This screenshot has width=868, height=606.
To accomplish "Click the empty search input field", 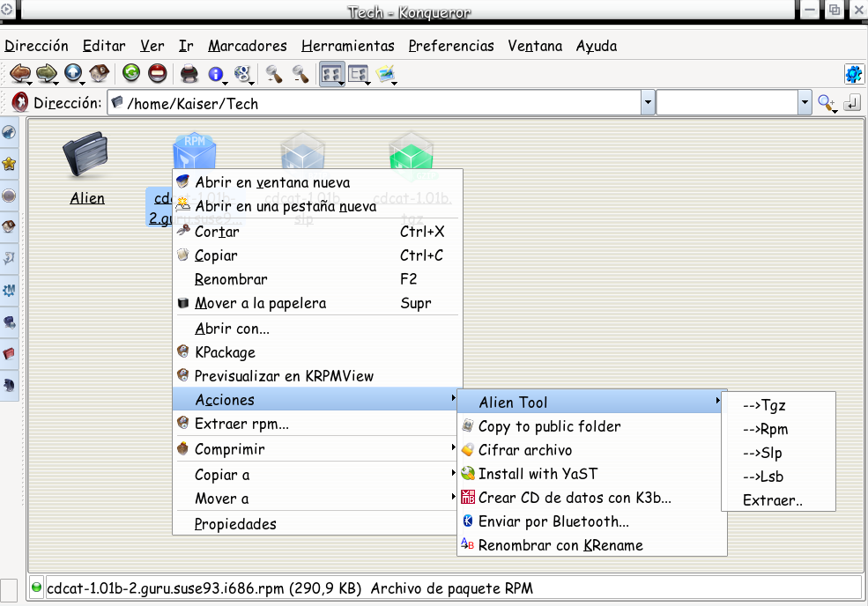I will click(727, 103).
